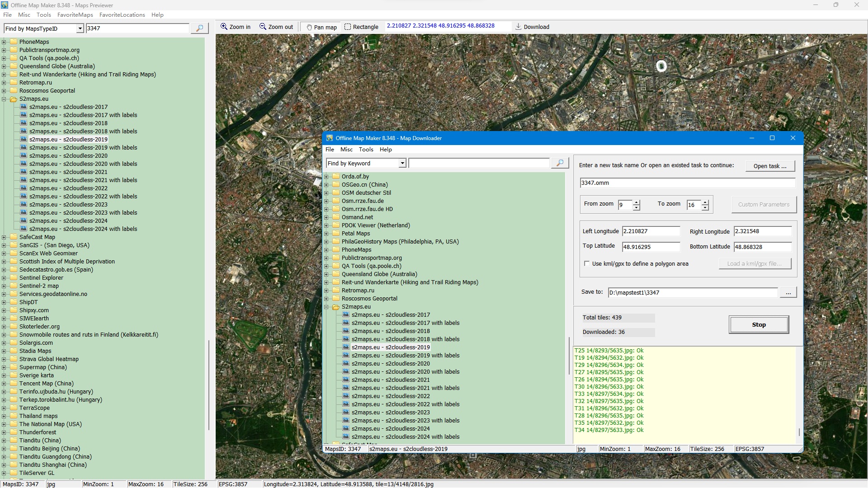The image size is (868, 488).
Task: Enable Use kml/gpx polygon area checkbox
Action: 587,263
